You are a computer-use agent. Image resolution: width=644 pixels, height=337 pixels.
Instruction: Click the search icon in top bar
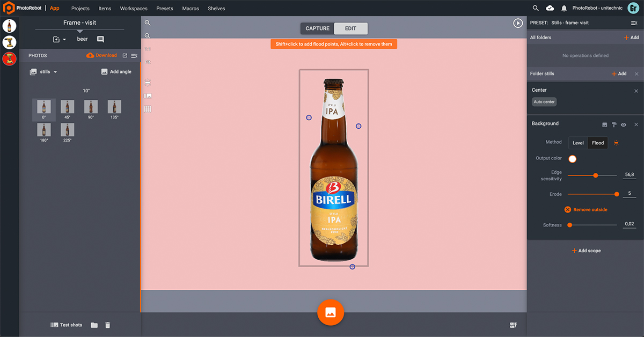536,8
